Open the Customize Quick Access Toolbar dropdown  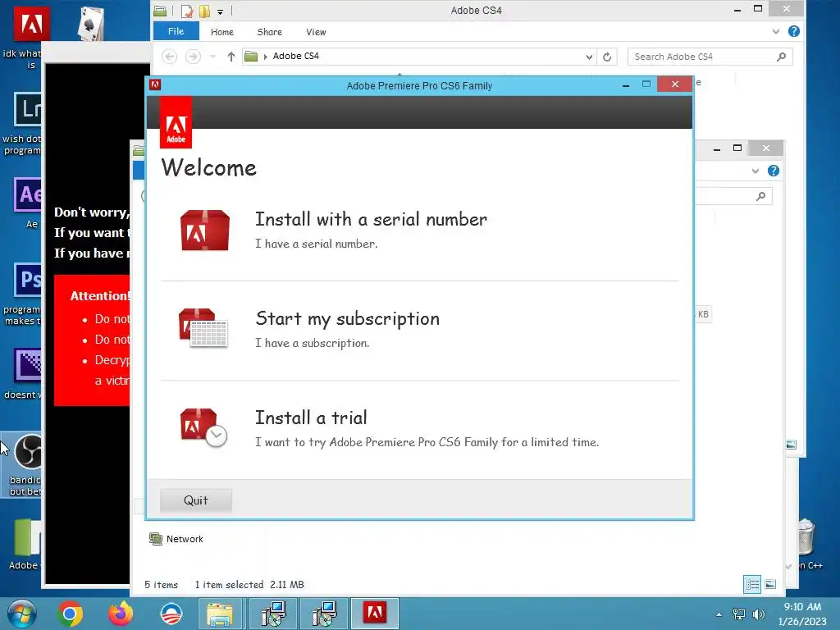(x=220, y=11)
